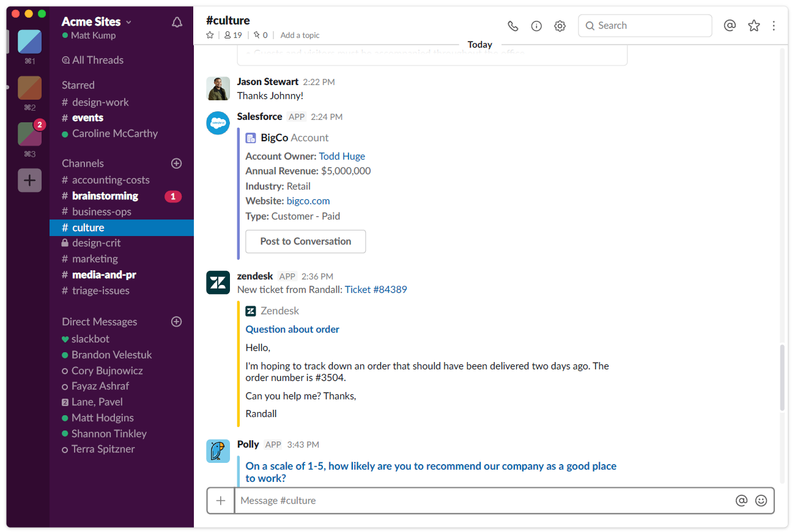
Task: Switch to third workspace with 2 badge
Action: pos(29,134)
